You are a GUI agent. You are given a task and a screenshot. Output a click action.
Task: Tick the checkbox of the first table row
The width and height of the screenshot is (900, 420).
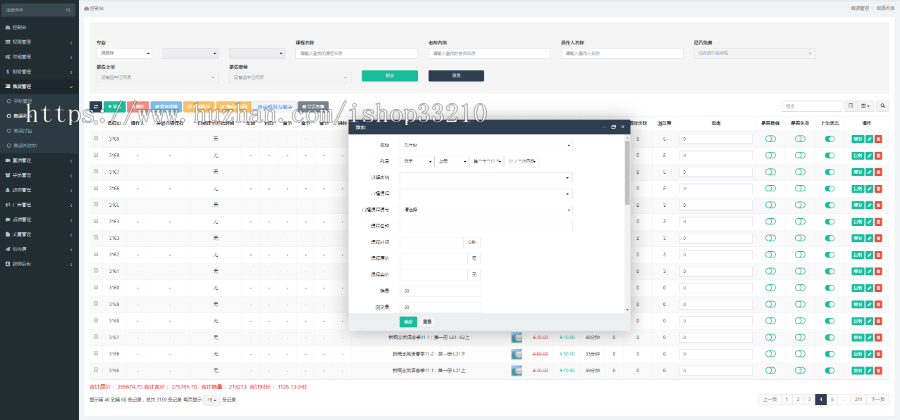coord(96,139)
